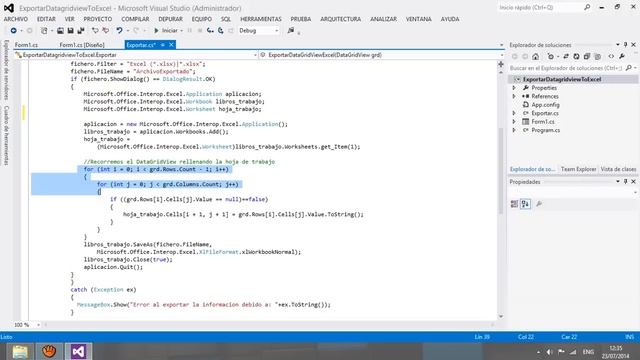Expand the Exportar.cs node

514,113
